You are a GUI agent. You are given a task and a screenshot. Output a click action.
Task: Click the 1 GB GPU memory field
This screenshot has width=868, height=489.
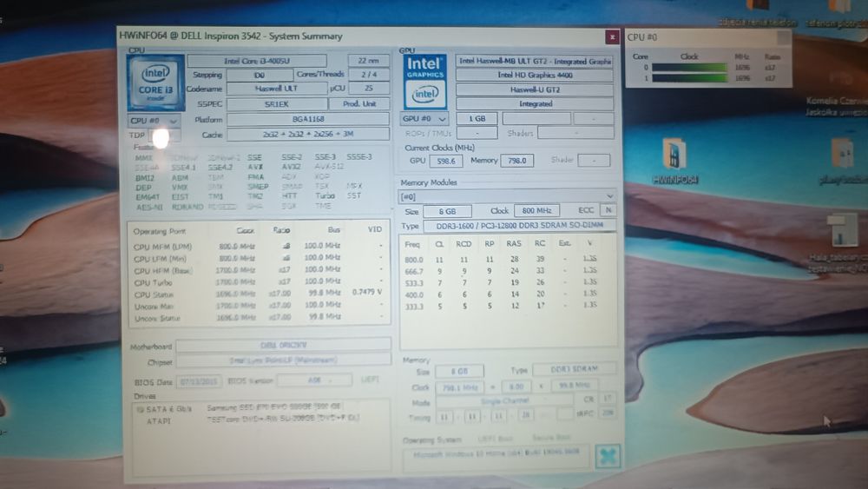(x=477, y=118)
